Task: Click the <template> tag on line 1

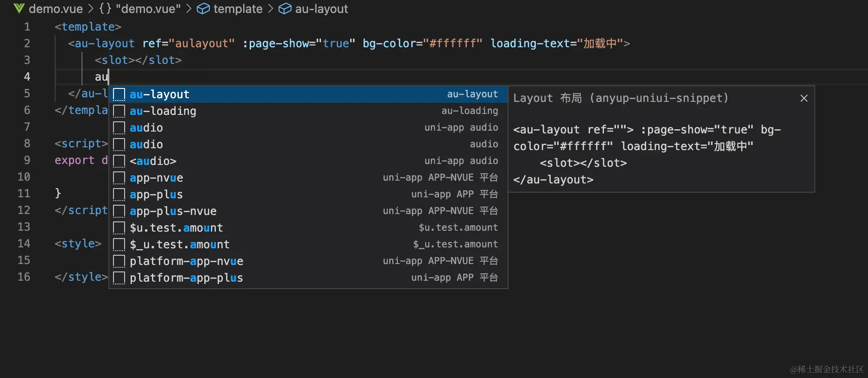Action: (88, 27)
